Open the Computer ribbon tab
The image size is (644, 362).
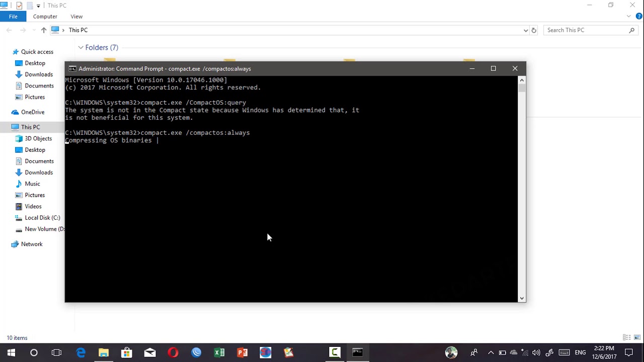pyautogui.click(x=45, y=17)
